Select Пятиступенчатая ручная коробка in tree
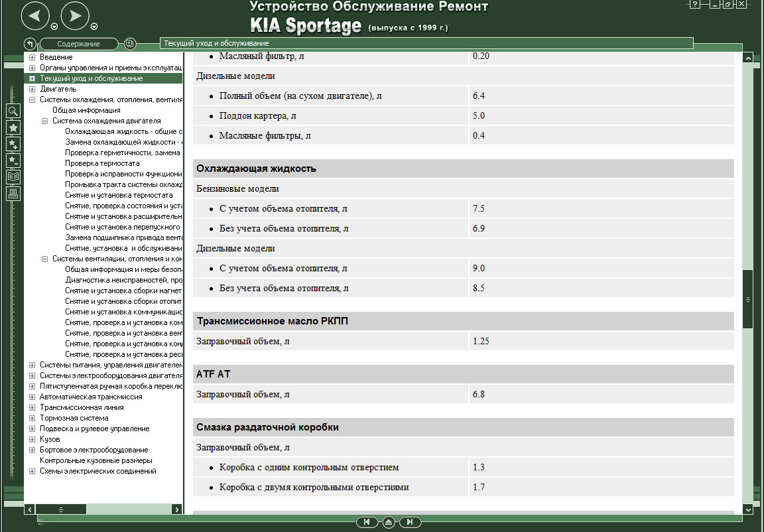Viewport: 764px width, 532px height. pos(111,386)
